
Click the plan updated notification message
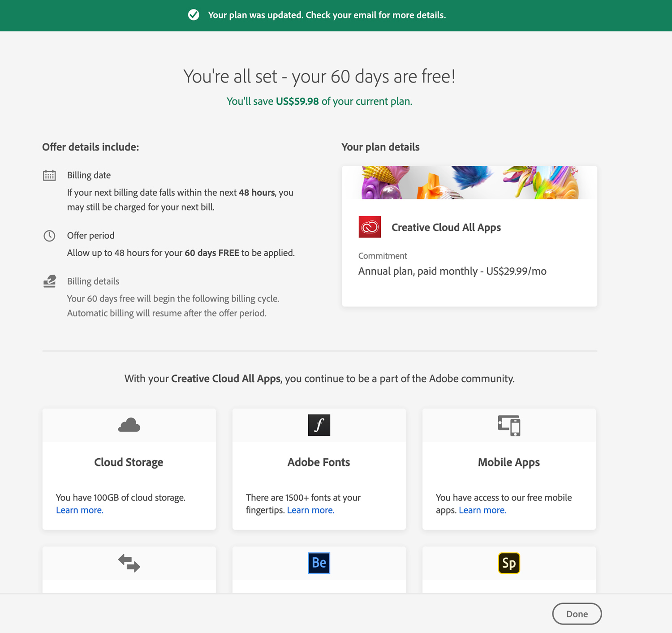[327, 15]
